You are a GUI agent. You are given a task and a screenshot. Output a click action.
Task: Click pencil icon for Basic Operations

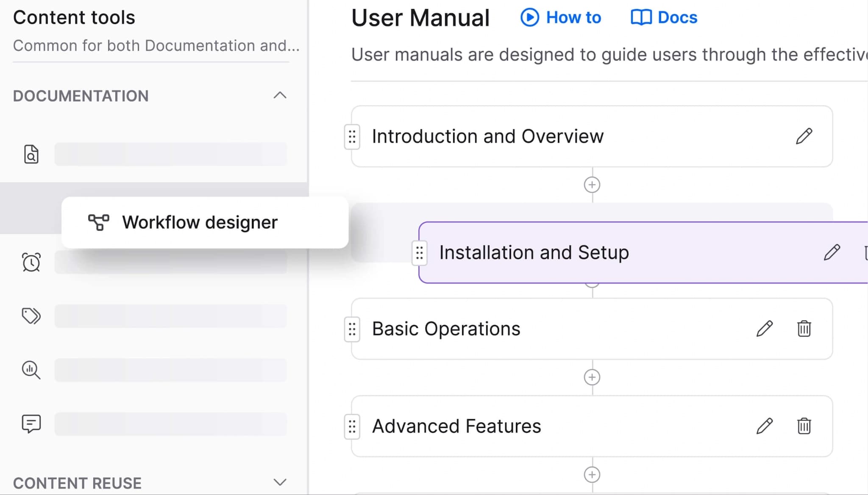tap(765, 329)
